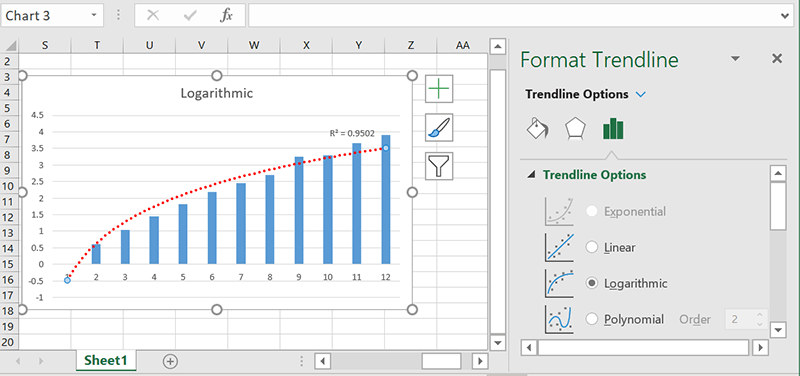Click the Polynomial Order stepper arrows
Viewport: 800px width, 376px height.
pyautogui.click(x=760, y=319)
